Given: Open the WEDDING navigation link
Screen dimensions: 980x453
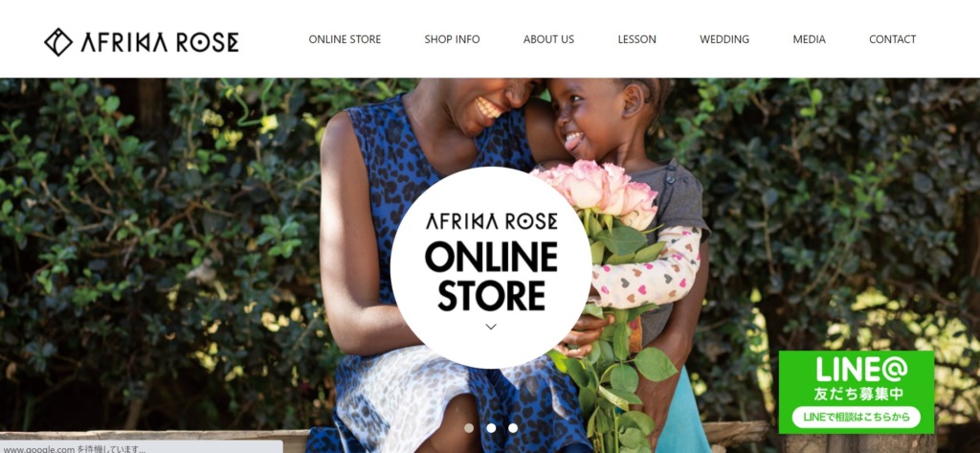Looking at the screenshot, I should [724, 39].
